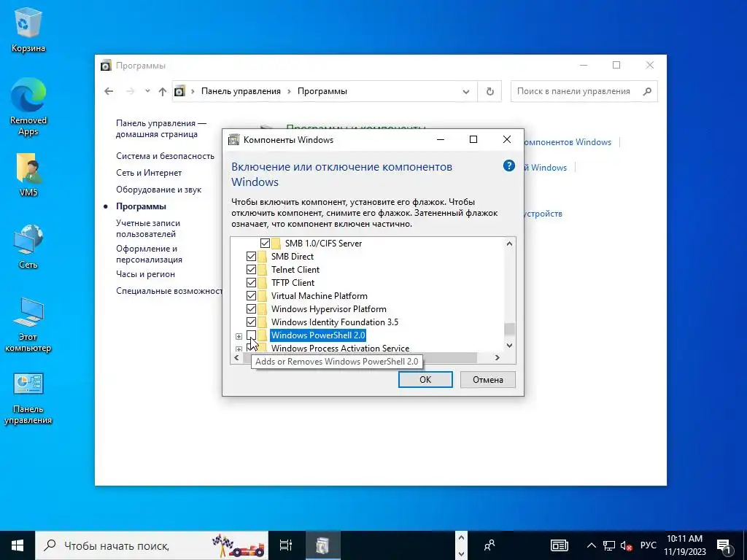Open the Этот компьютер desktop icon
Viewport: 747px width, 560px height.
pos(28,324)
